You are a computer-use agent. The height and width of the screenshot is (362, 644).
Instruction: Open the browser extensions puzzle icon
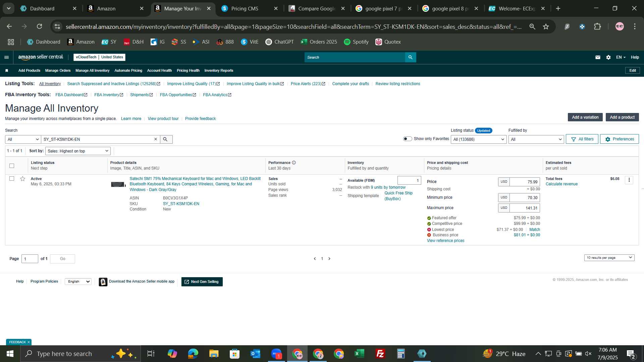pyautogui.click(x=597, y=26)
